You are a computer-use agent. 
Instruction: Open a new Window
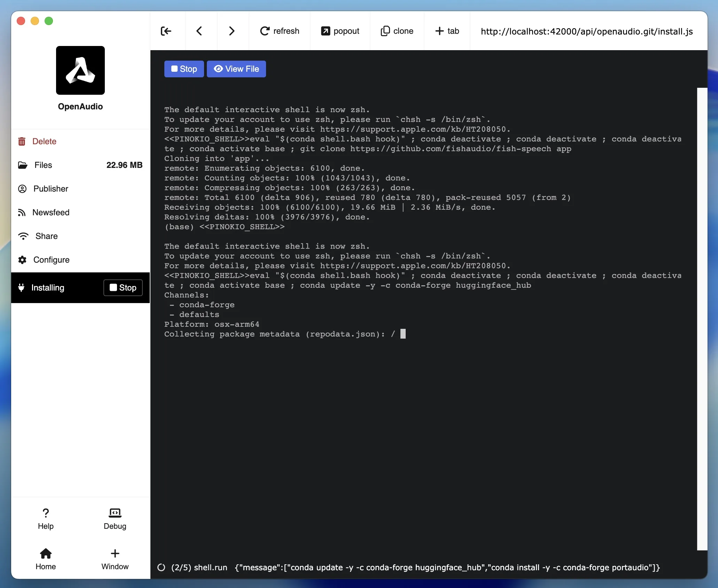click(x=115, y=559)
